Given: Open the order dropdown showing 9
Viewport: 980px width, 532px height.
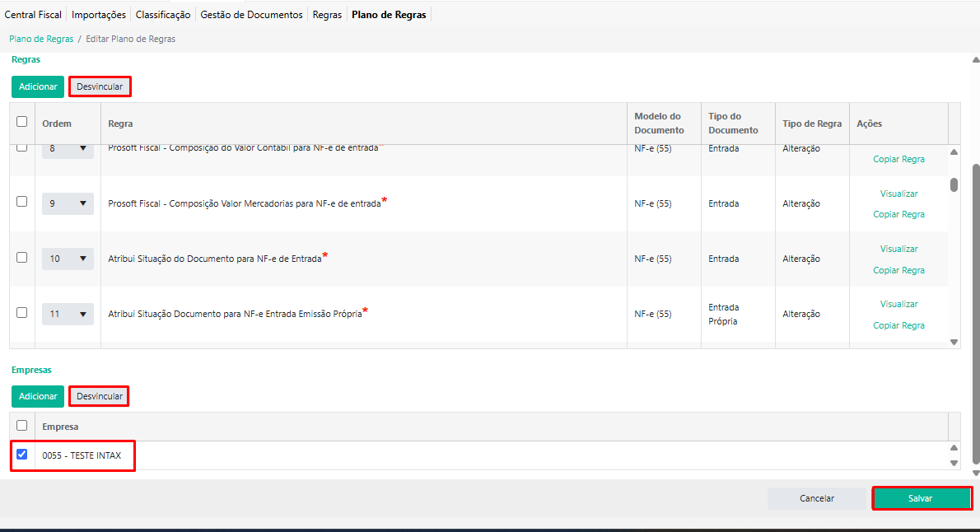Looking at the screenshot, I should pyautogui.click(x=68, y=203).
